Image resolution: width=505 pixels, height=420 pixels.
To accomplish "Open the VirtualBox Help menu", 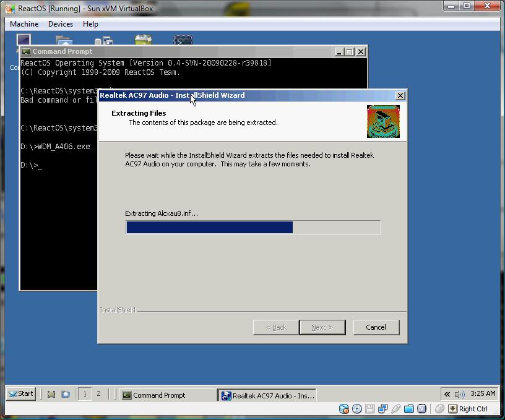I will click(90, 24).
